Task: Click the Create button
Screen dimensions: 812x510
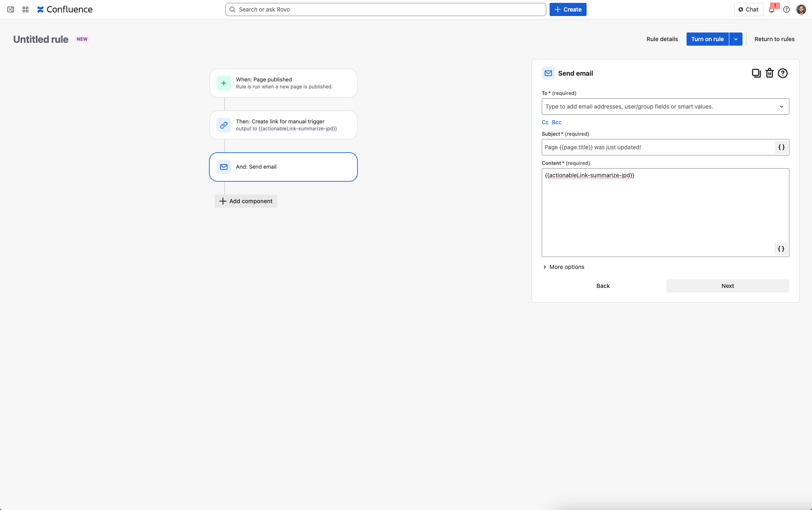Action: [568, 9]
